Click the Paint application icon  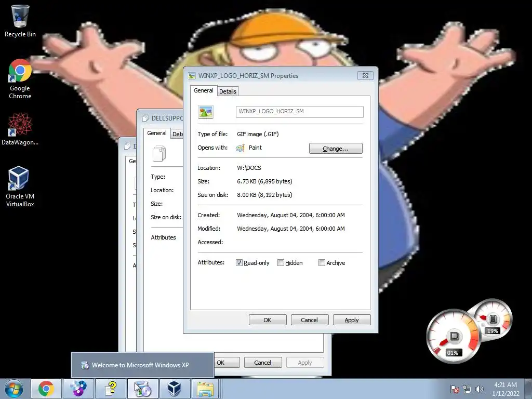point(240,148)
